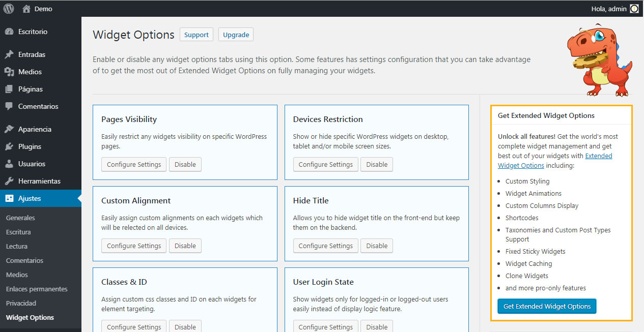The height and width of the screenshot is (332, 644).
Task: Click the Get Extended Widget Options button
Action: 547,306
